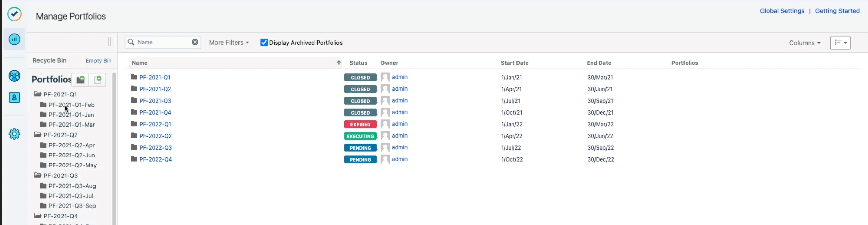Viewport: 868px width, 225px height.
Task: Click the Empty Bin link
Action: pyautogui.click(x=98, y=61)
